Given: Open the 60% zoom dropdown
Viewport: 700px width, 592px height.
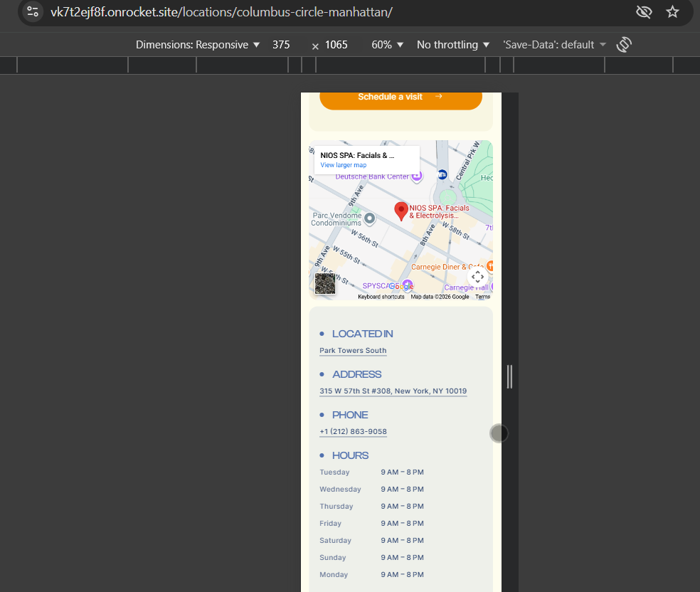Looking at the screenshot, I should pyautogui.click(x=387, y=45).
